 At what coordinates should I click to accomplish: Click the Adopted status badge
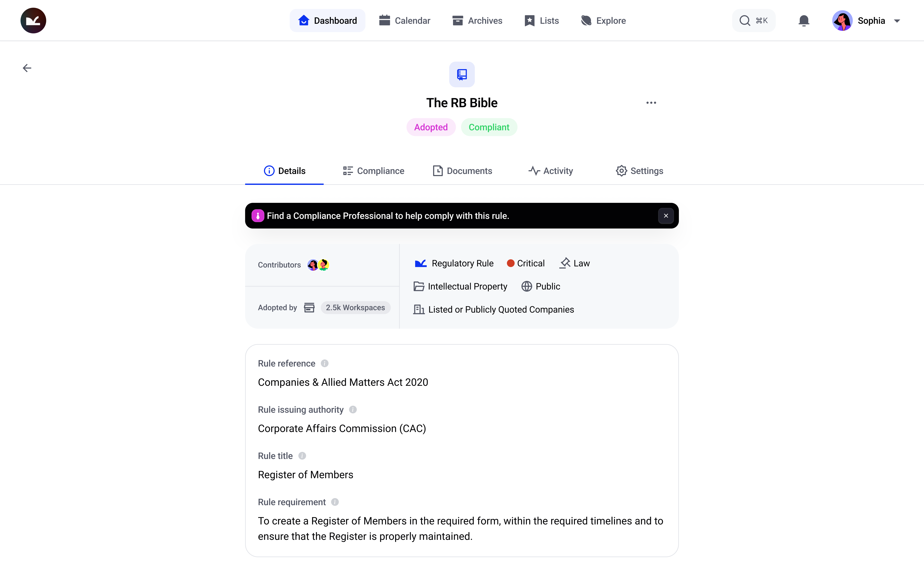coord(431,127)
